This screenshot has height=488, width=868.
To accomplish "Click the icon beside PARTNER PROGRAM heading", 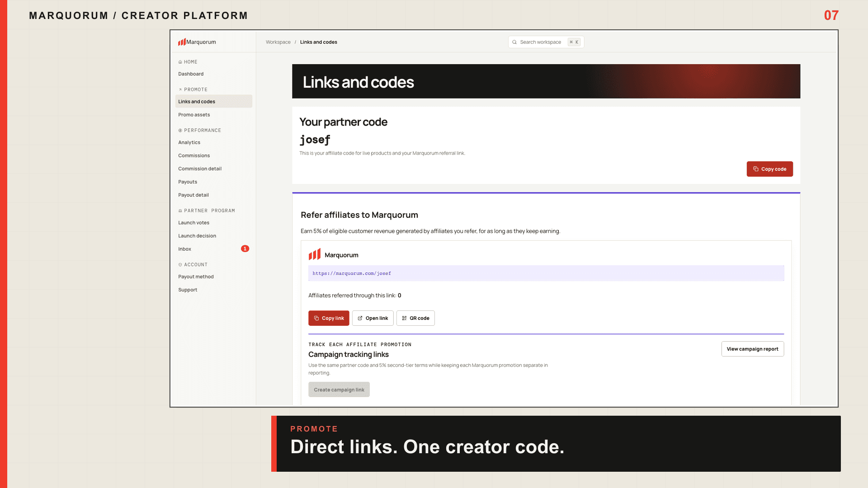I will (x=180, y=211).
